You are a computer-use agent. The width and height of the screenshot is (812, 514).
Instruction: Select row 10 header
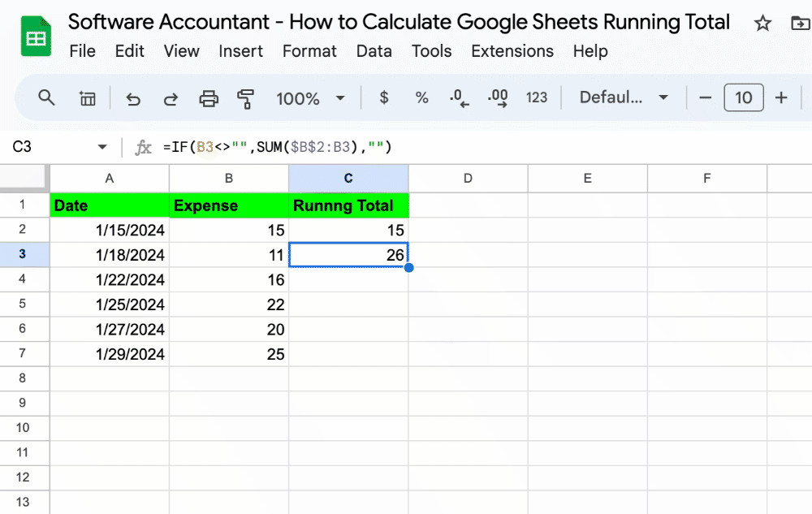tap(24, 429)
